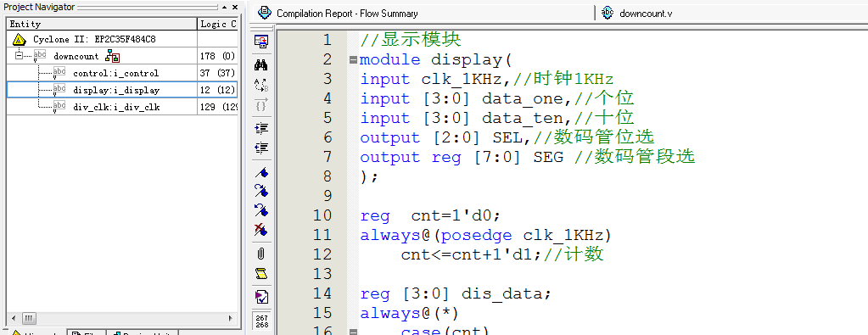Click the navigator horizontal scrollbar thumb

pyautogui.click(x=30, y=318)
